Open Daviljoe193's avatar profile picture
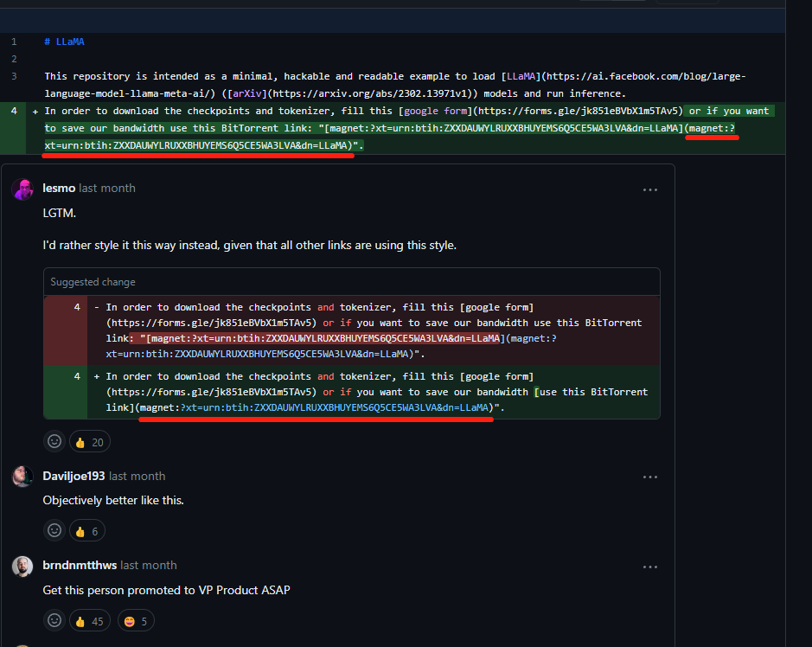Viewport: 812px width, 647px height. tap(22, 477)
